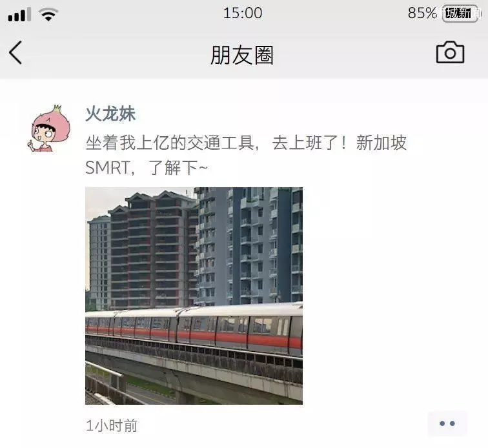Image resolution: width=488 pixels, height=448 pixels.
Task: Tap the Wi-Fi status icon
Action: tap(48, 14)
